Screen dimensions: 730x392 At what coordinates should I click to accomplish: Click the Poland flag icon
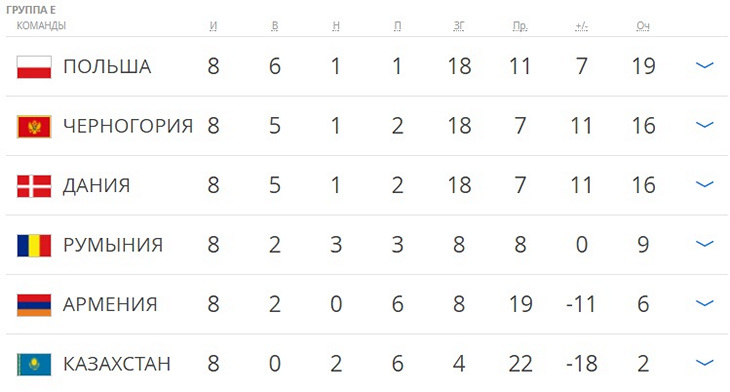click(x=34, y=67)
